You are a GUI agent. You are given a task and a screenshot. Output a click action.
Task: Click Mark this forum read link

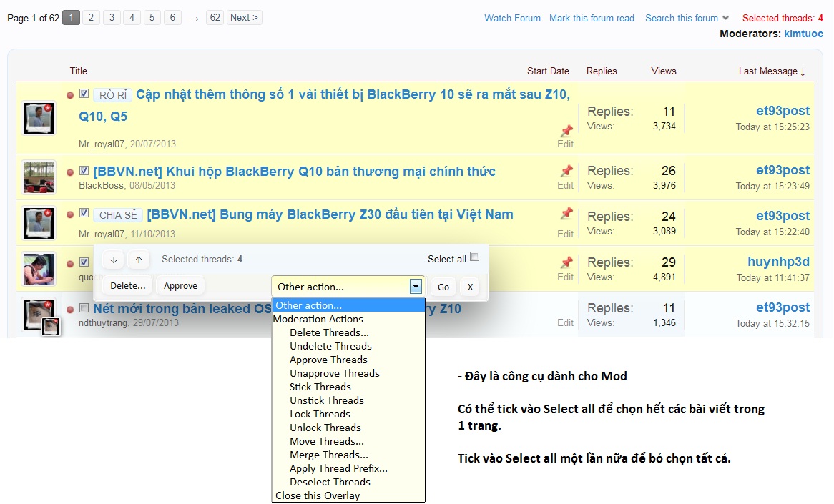592,18
